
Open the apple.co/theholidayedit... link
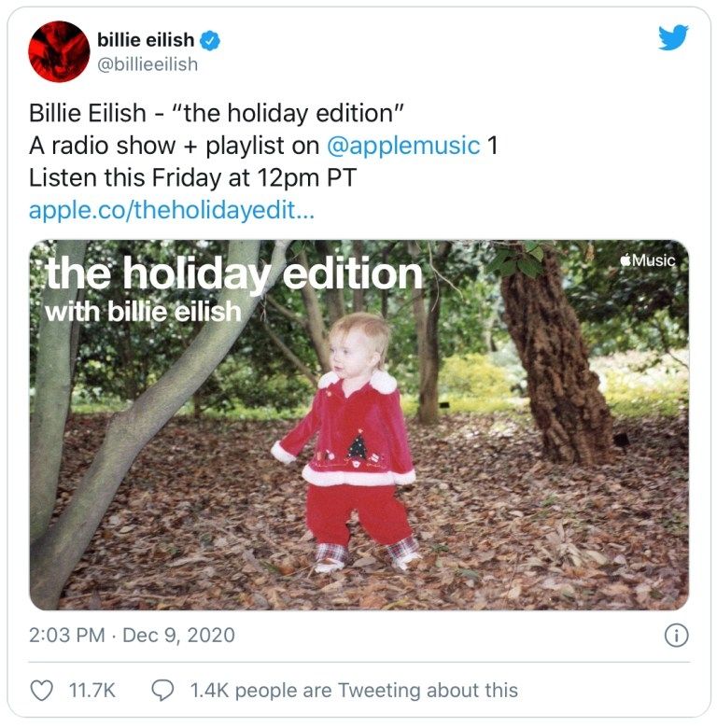(x=172, y=210)
